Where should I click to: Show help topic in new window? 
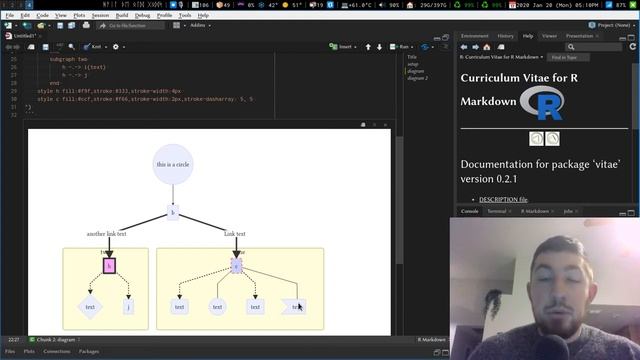tap(501, 47)
